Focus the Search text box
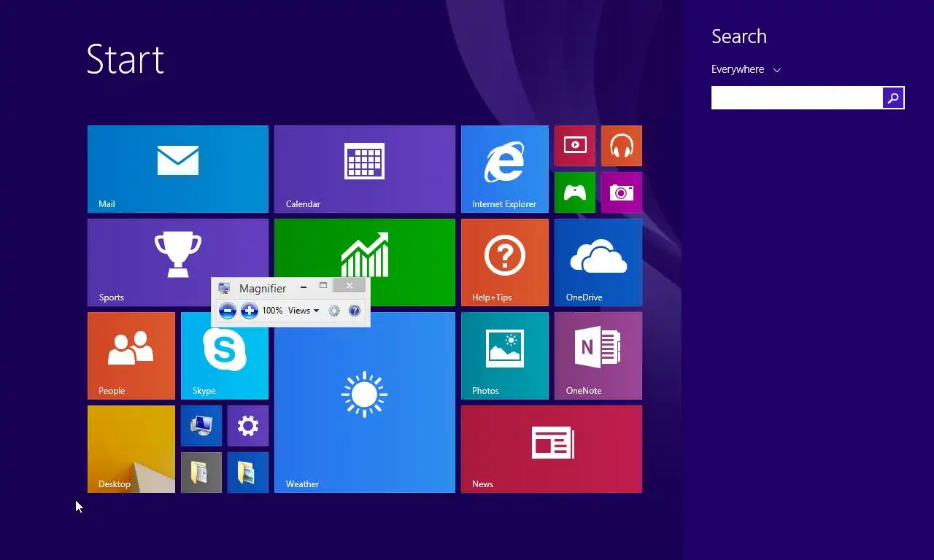Viewport: 934px width, 560px height. 797,98
